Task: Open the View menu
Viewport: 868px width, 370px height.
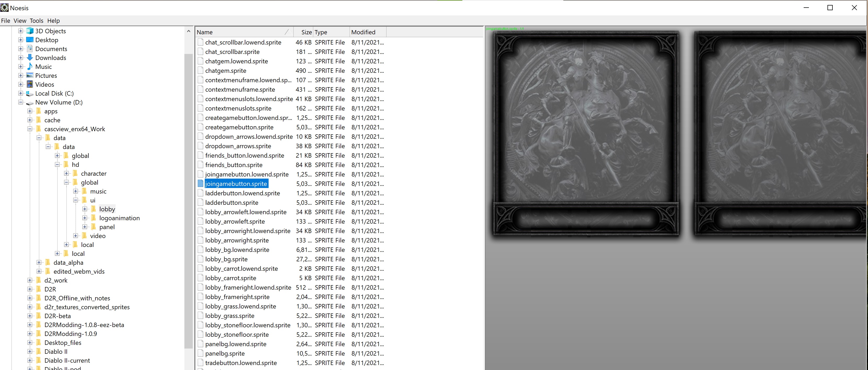Action: coord(20,21)
